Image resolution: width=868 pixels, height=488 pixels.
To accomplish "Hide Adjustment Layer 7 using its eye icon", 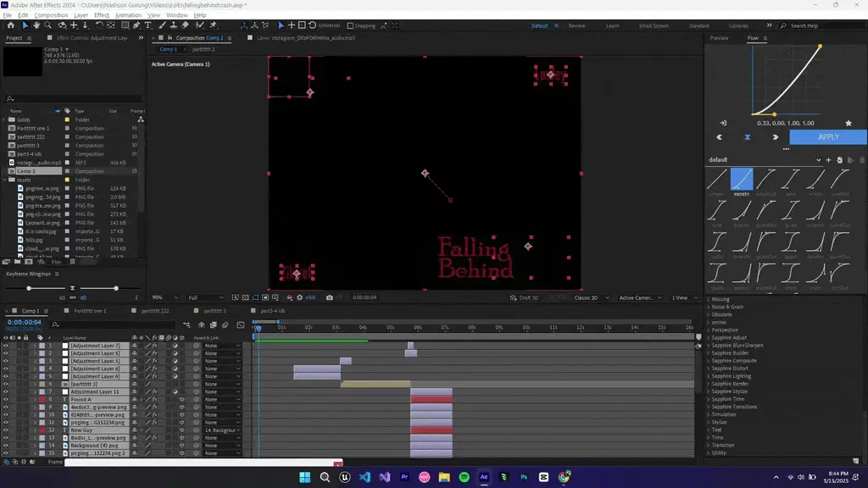I will coord(6,346).
